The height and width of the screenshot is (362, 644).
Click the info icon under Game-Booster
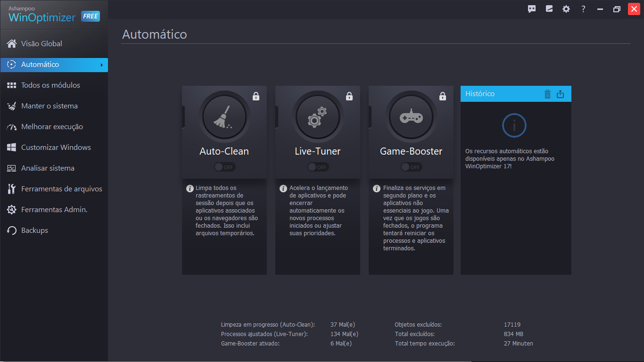377,189
